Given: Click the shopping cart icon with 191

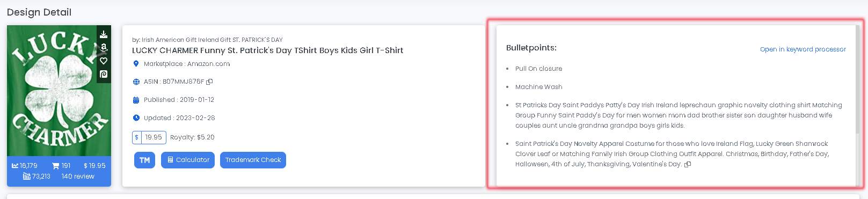Looking at the screenshot, I should pos(55,166).
